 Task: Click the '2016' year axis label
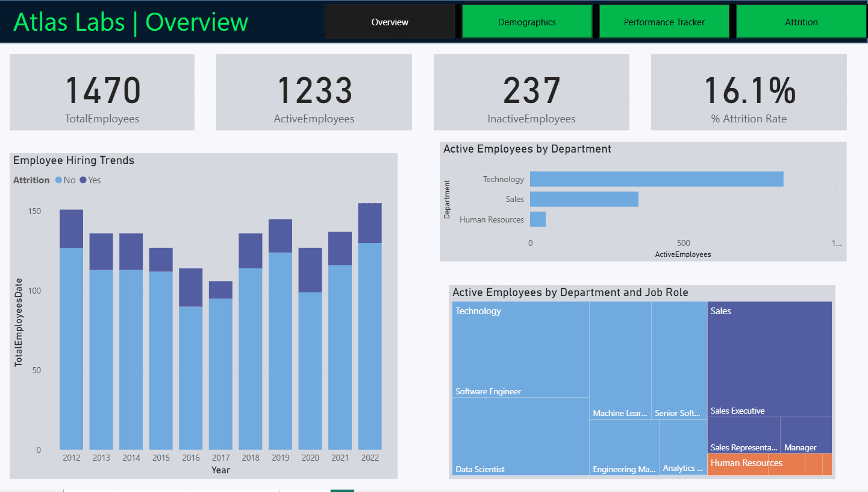(190, 458)
